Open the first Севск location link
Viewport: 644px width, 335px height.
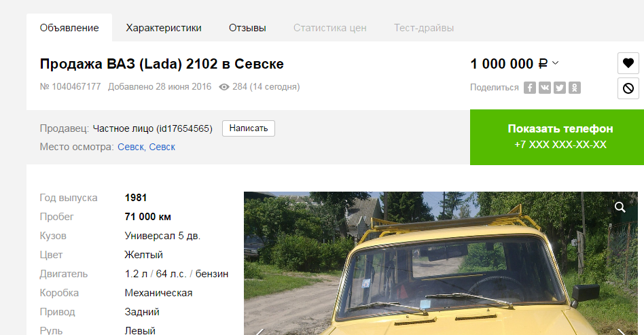click(x=130, y=147)
